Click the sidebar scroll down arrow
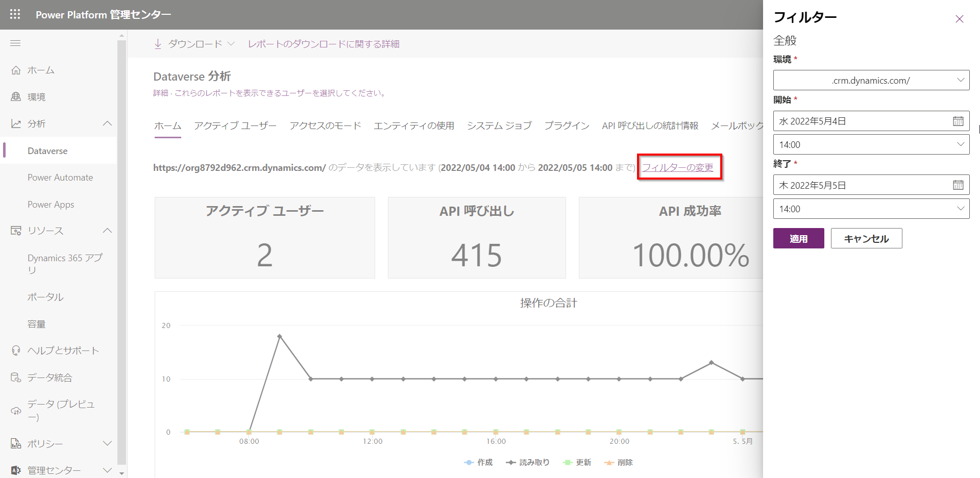This screenshot has height=478, width=980. (x=121, y=473)
